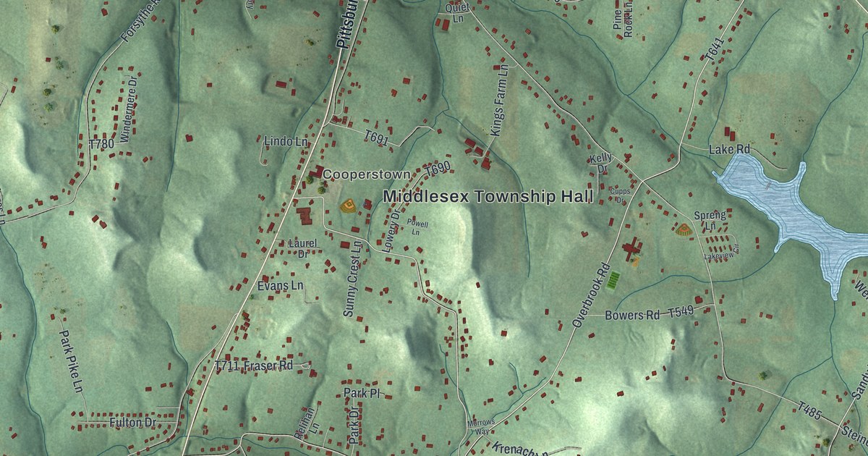Click the Lakeview Cir label

click(x=721, y=253)
